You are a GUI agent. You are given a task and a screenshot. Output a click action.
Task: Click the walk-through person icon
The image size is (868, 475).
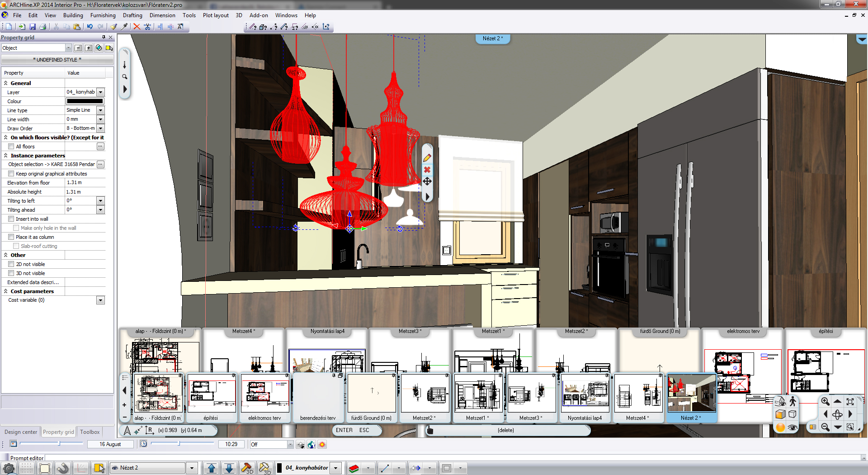pos(793,401)
